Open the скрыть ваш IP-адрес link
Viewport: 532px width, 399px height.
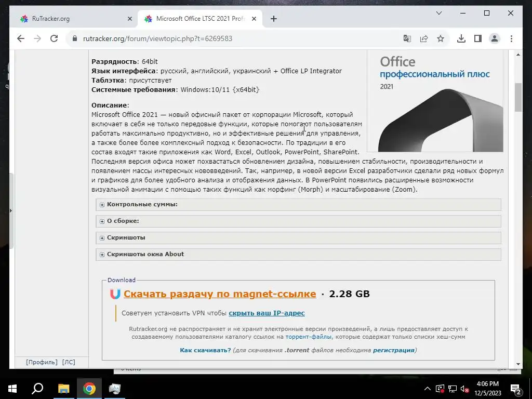tap(267, 313)
